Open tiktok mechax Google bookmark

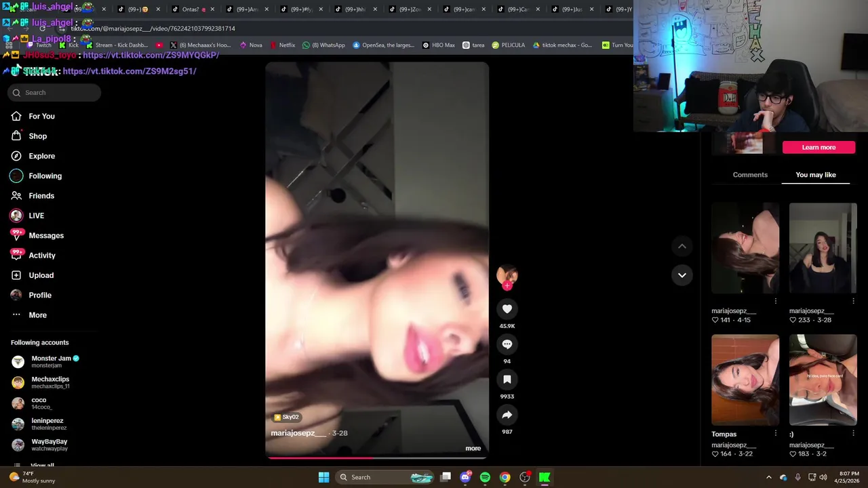point(562,45)
